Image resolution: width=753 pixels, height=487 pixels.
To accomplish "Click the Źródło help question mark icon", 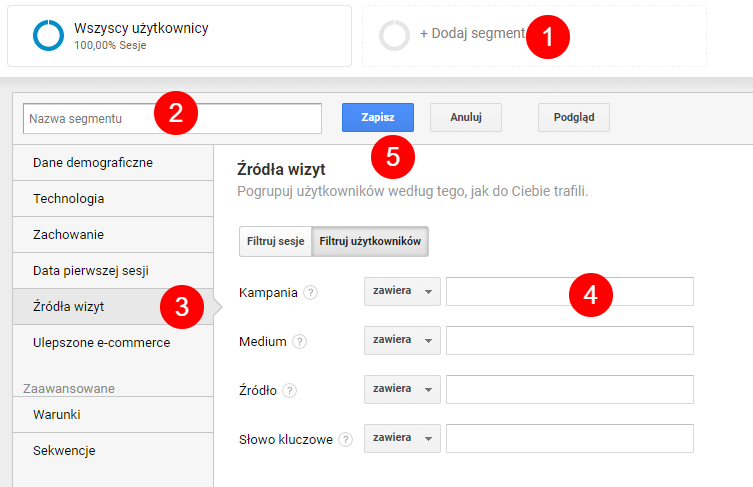I will 290,390.
